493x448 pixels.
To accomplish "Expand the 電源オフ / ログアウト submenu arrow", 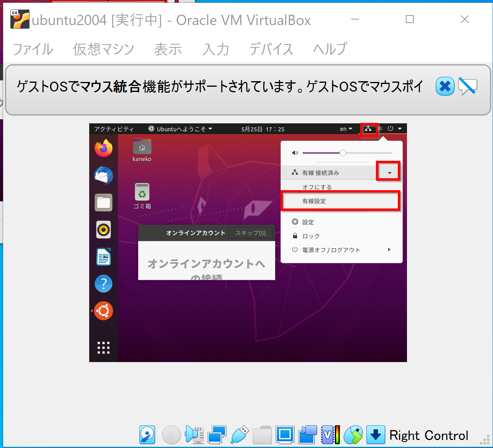I will (x=389, y=249).
